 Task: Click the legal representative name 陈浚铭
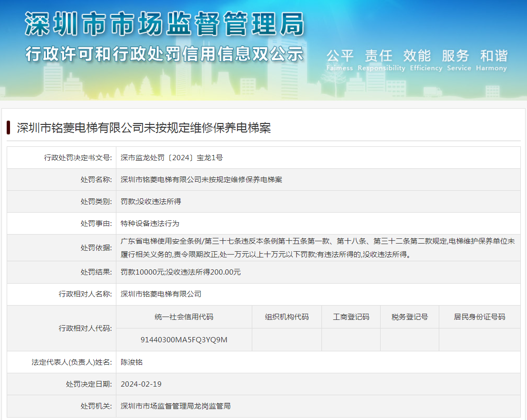tap(132, 362)
